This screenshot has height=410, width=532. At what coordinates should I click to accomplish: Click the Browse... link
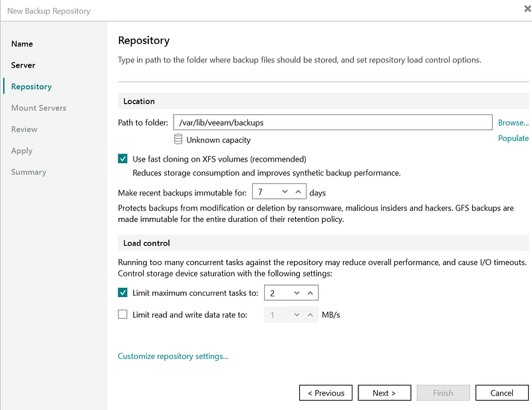coord(513,122)
